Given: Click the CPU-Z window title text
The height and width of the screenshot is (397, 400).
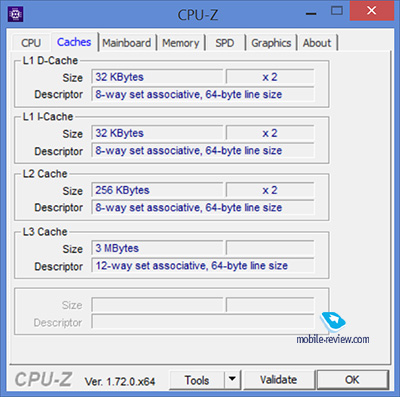Looking at the screenshot, I should (x=198, y=15).
